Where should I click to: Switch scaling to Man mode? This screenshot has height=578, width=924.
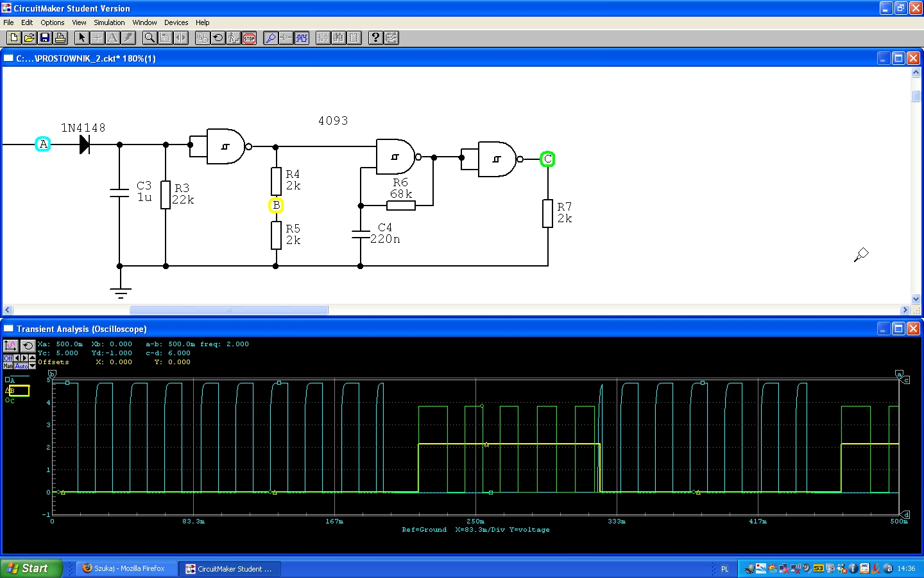tap(8, 366)
